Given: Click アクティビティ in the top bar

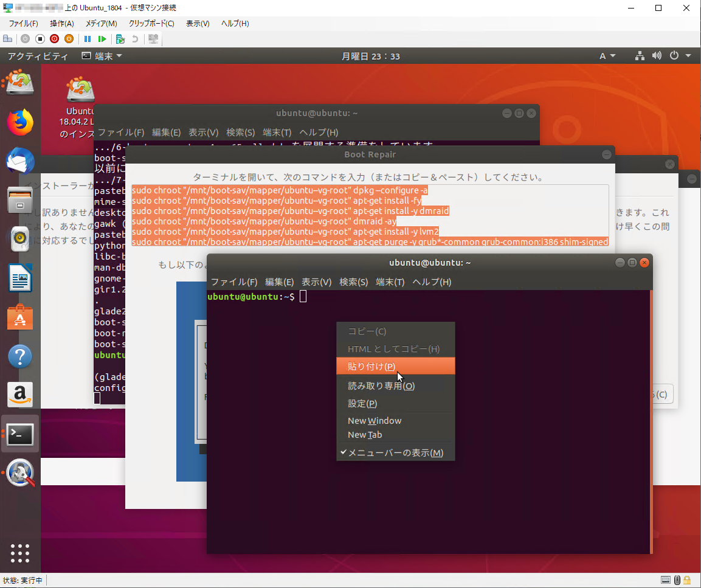Looking at the screenshot, I should point(38,56).
